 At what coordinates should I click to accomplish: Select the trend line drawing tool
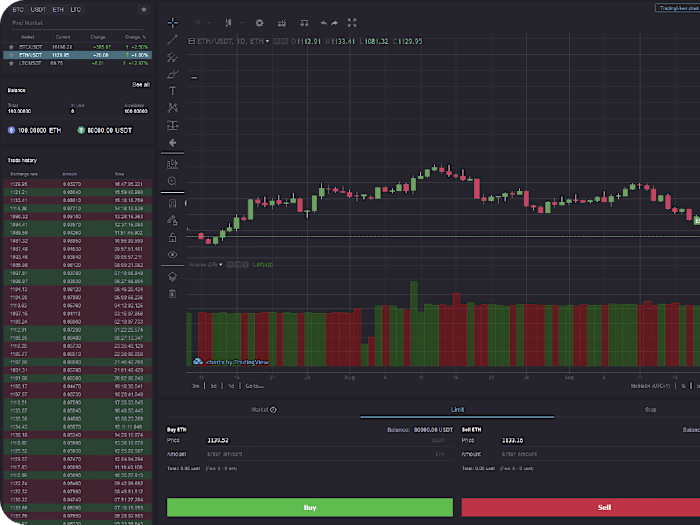(172, 40)
